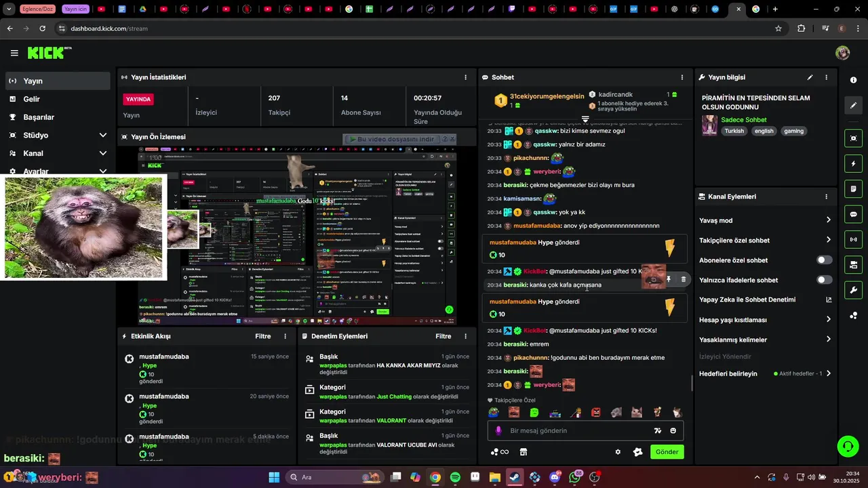
Task: Insert the Pepe frog emote from quick row
Action: [x=494, y=412]
